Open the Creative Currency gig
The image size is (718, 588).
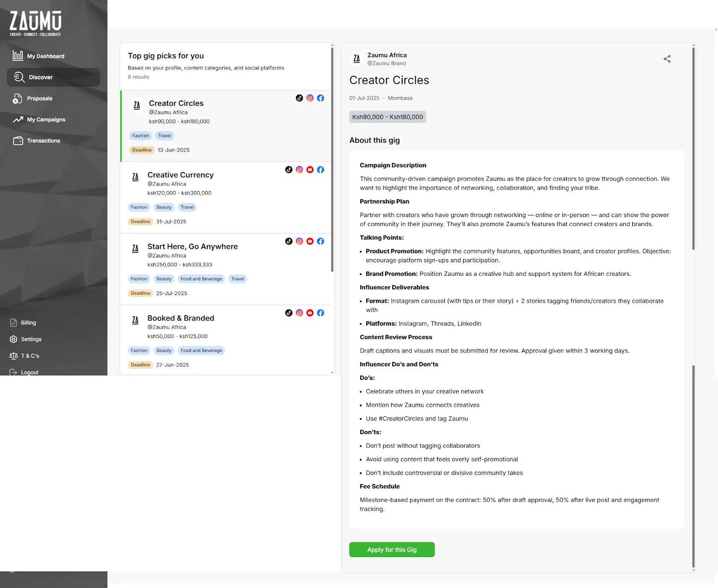(180, 175)
